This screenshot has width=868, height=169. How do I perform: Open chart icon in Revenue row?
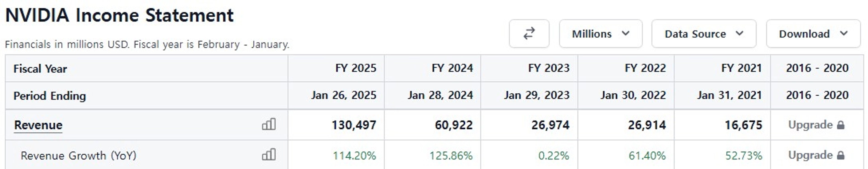(x=269, y=124)
